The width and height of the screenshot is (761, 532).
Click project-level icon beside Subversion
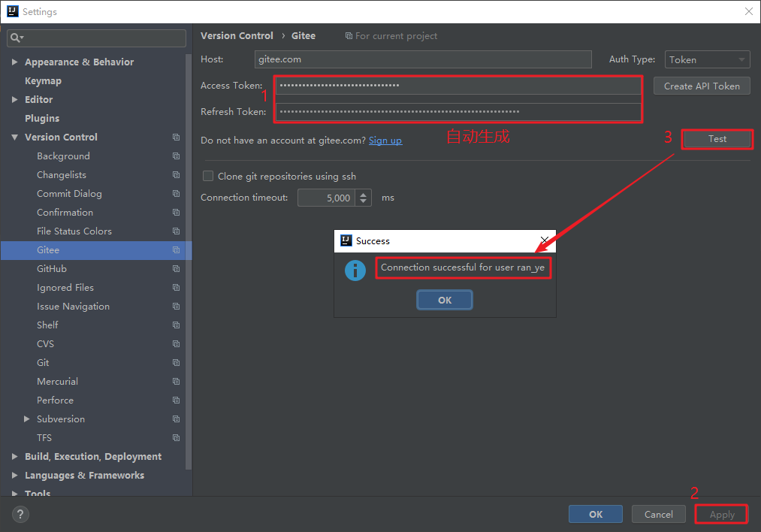point(177,419)
